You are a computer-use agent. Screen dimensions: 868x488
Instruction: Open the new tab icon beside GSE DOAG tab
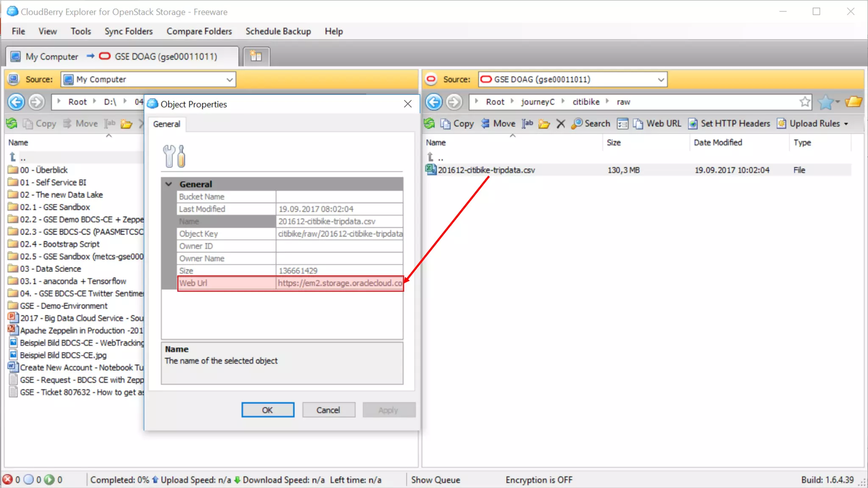[x=256, y=56]
